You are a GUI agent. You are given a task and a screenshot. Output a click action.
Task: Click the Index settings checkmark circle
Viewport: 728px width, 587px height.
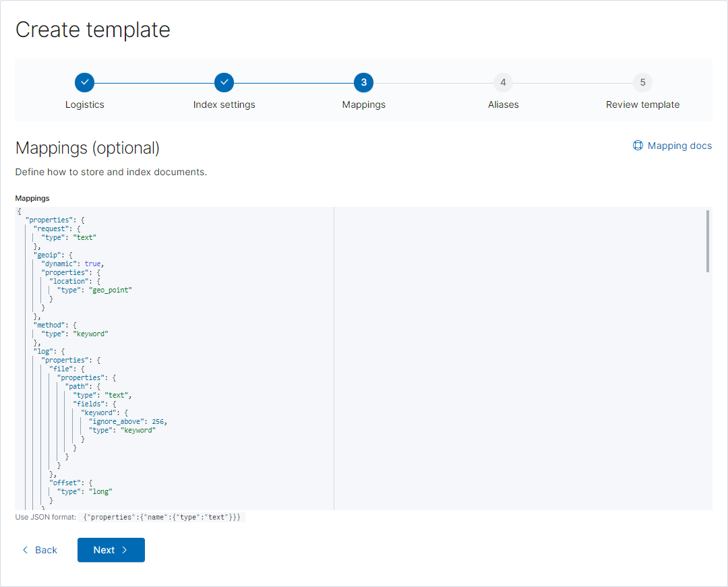(224, 83)
